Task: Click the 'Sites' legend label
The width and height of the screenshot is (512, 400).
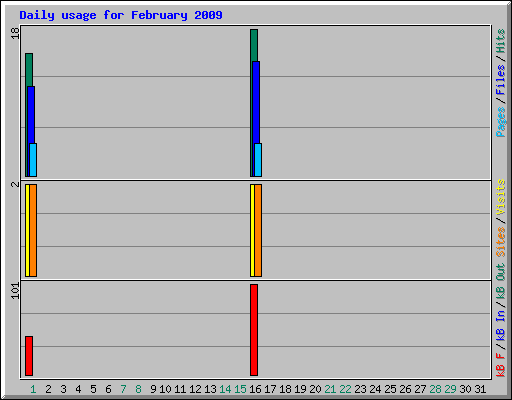Action: [501, 242]
